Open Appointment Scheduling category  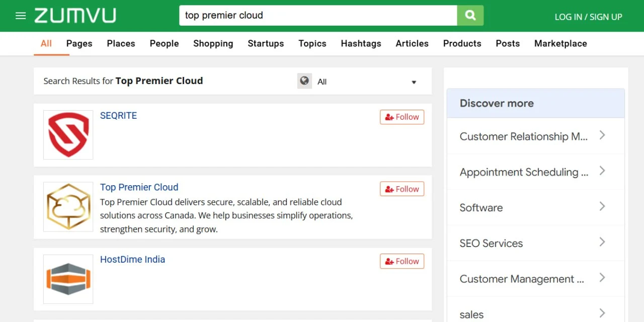524,172
